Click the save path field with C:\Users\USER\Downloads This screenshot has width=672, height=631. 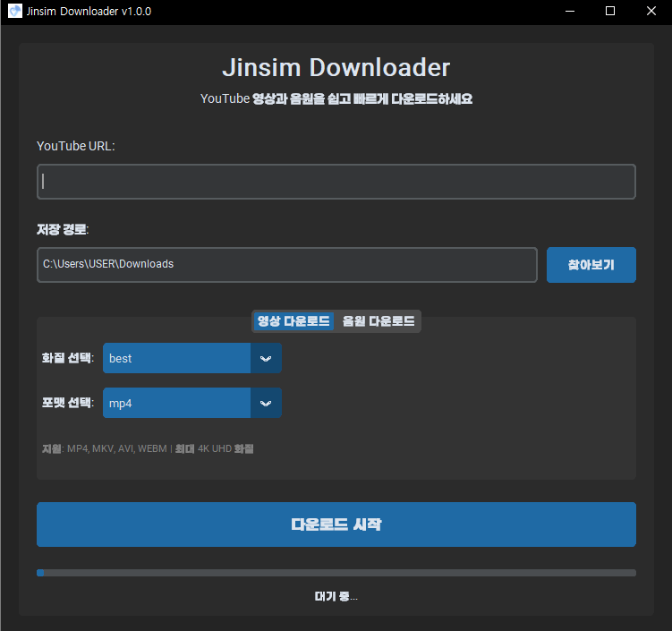(x=286, y=265)
